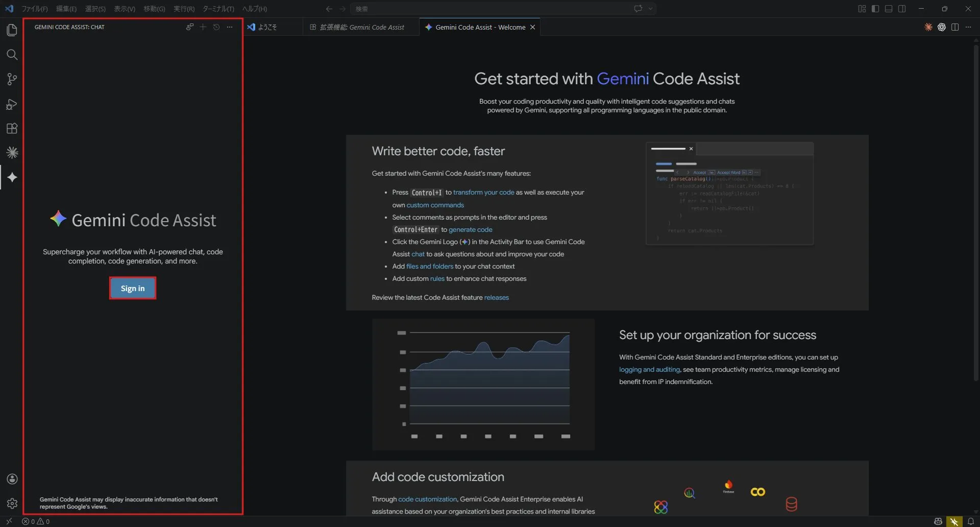Image resolution: width=980 pixels, height=527 pixels.
Task: Open the Explorer view in Activity Bar
Action: [x=12, y=30]
